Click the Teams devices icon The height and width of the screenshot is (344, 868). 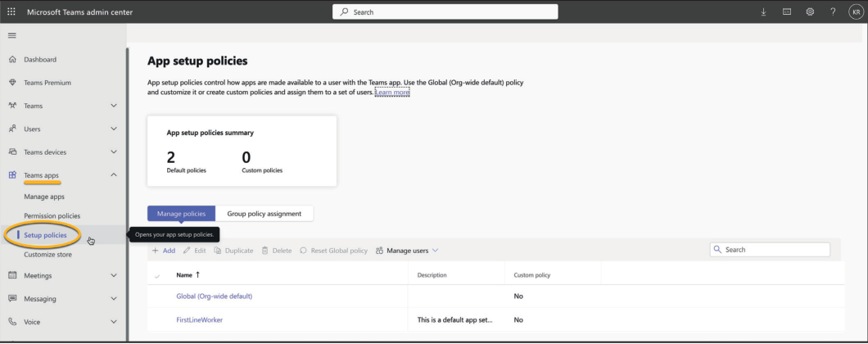13,152
